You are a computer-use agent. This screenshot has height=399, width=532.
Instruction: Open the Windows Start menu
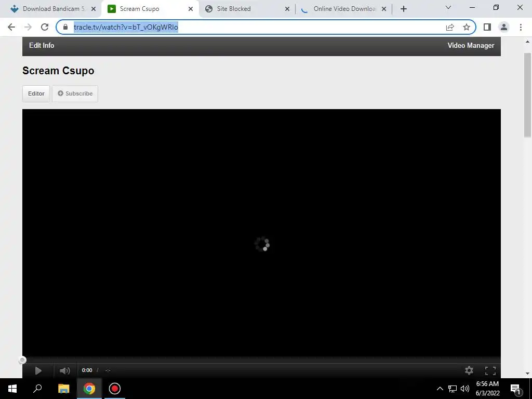(x=12, y=389)
